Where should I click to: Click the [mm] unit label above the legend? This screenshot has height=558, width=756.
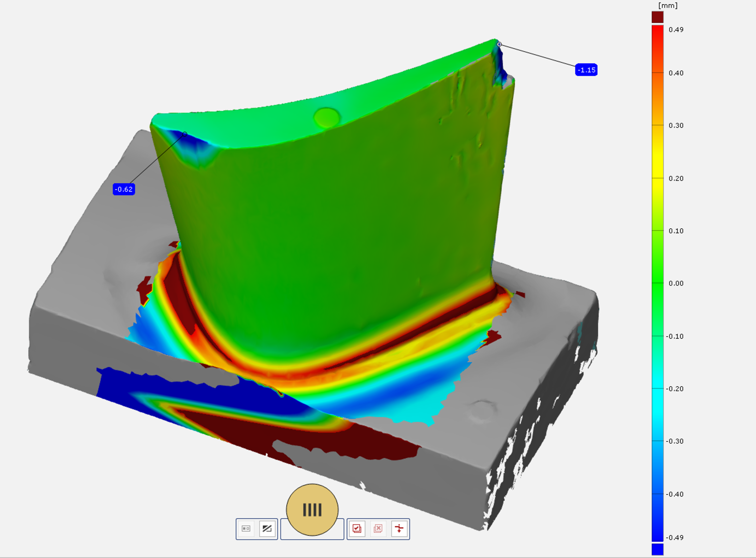coord(668,6)
